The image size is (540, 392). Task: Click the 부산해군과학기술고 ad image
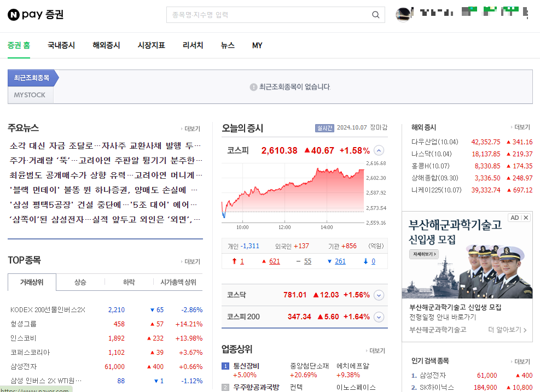[x=467, y=255]
